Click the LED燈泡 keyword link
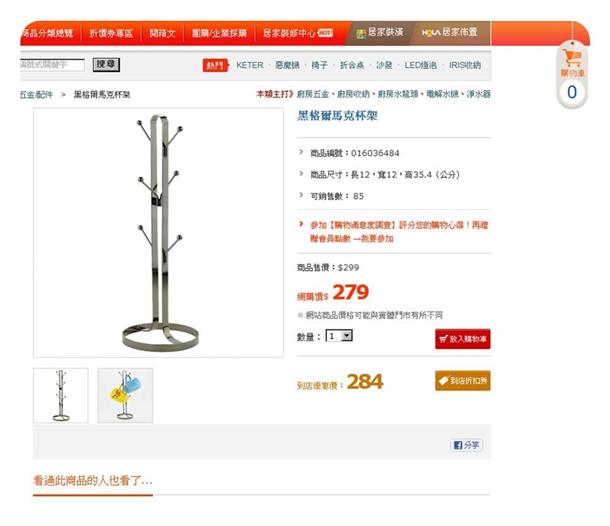 pos(421,65)
